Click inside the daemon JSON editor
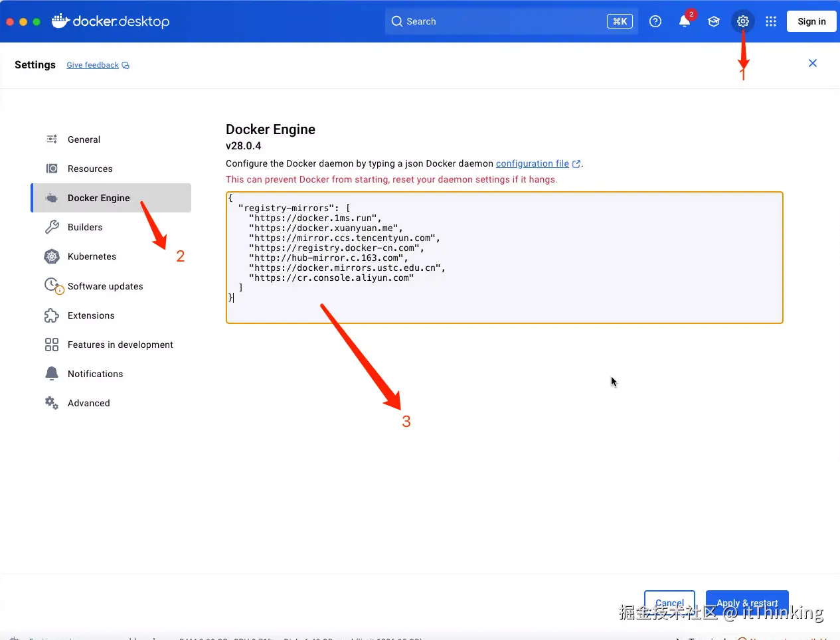Screen dimensions: 840x640 pyautogui.click(x=505, y=258)
